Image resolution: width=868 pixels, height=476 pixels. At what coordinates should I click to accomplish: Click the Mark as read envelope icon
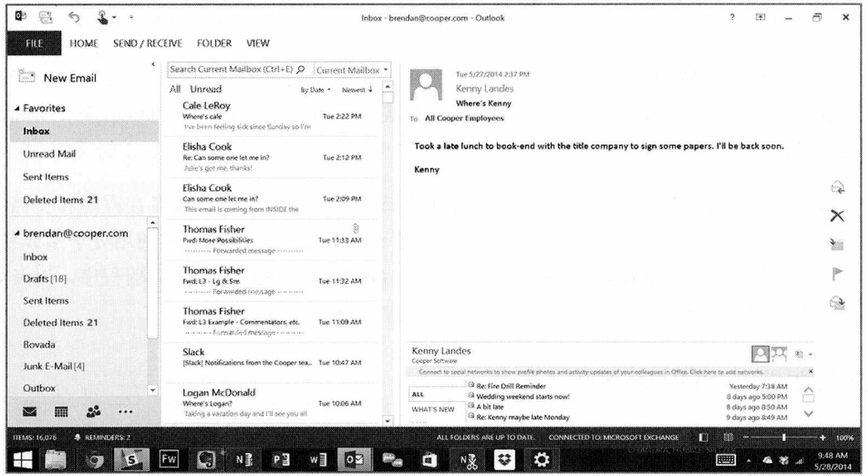(x=837, y=302)
